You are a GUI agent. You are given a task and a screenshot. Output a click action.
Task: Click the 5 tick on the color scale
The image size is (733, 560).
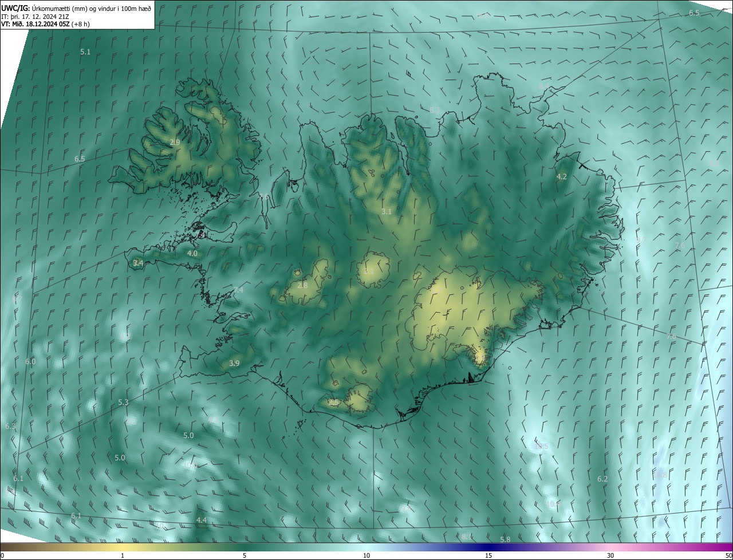pos(245,556)
